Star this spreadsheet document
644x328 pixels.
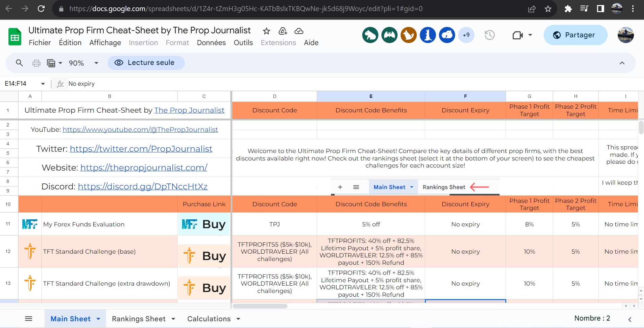tap(266, 31)
